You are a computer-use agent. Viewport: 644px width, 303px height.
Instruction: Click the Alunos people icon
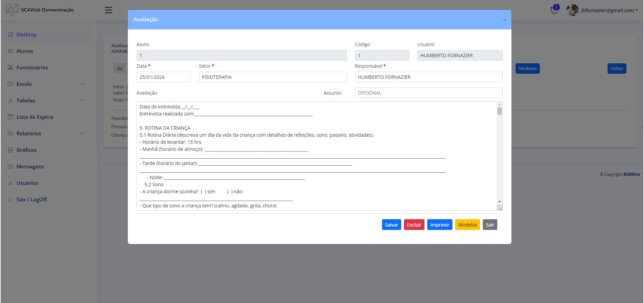pos(10,51)
